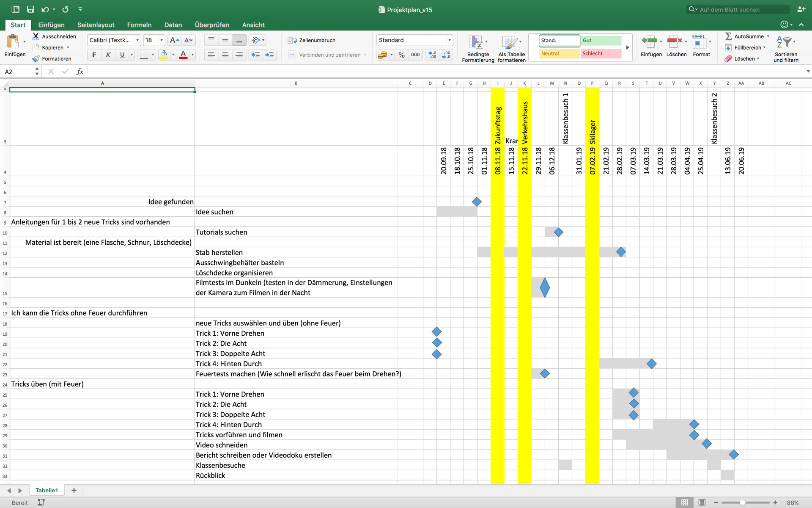Click the increase indent icon
This screenshot has height=508, width=812.
(x=269, y=55)
